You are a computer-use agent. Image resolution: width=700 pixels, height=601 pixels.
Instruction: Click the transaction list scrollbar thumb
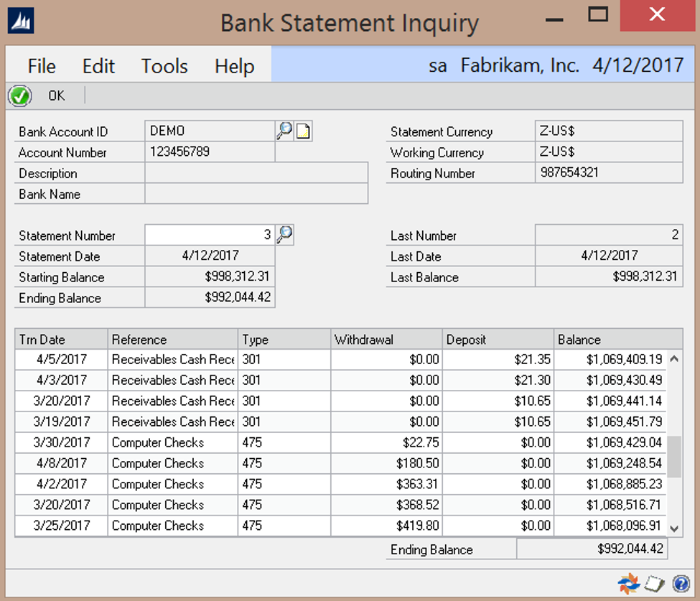[675, 456]
